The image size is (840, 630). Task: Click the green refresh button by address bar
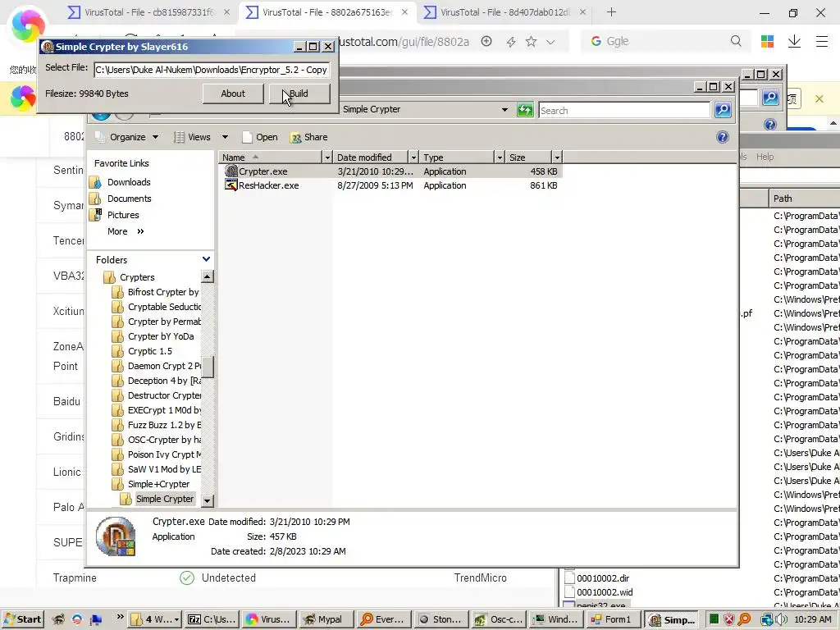525,110
